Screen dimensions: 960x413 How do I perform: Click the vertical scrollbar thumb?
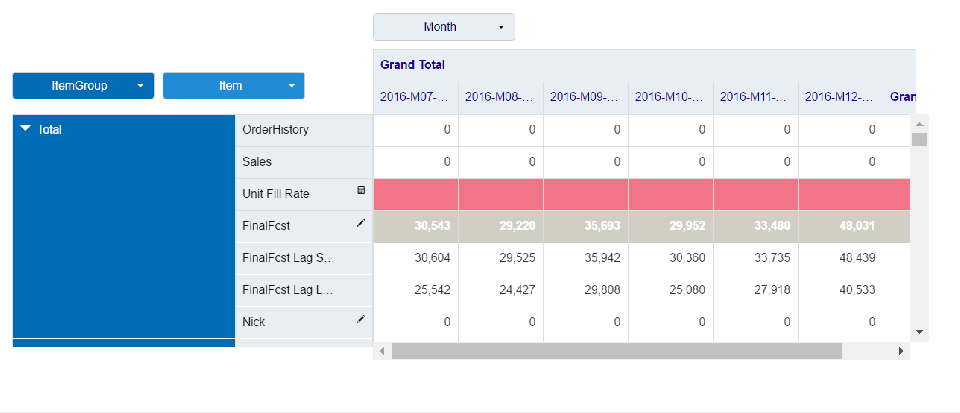[x=919, y=139]
